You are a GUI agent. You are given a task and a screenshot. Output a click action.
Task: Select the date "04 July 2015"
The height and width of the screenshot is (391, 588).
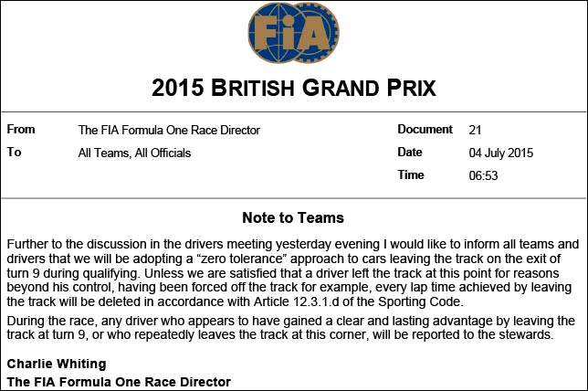pyautogui.click(x=500, y=153)
